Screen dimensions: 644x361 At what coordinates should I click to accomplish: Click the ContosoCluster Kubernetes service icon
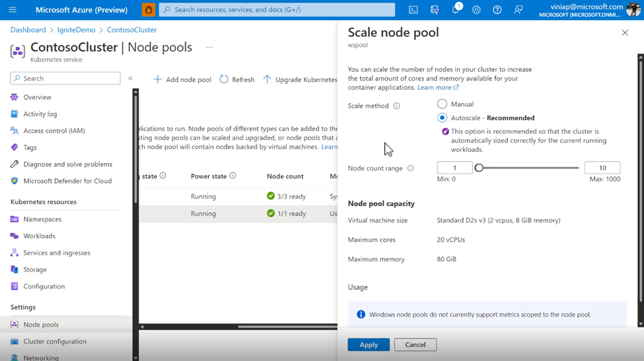18,51
